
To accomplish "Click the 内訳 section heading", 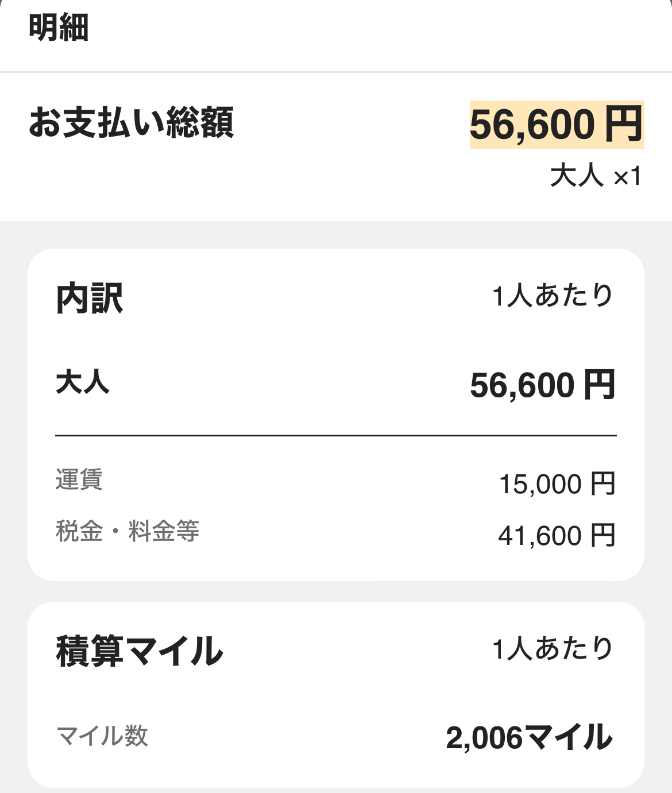I will pyautogui.click(x=90, y=299).
